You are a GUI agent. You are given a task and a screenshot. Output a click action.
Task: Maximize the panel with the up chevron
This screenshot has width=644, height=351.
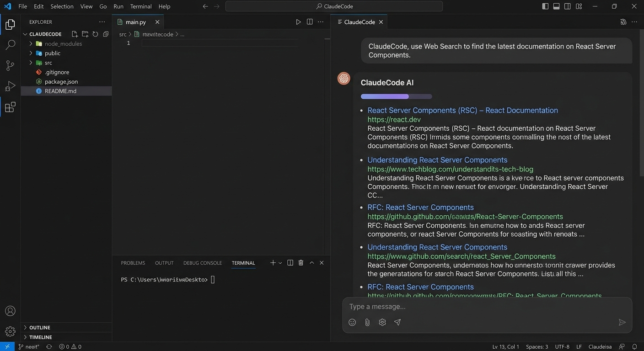pos(312,263)
